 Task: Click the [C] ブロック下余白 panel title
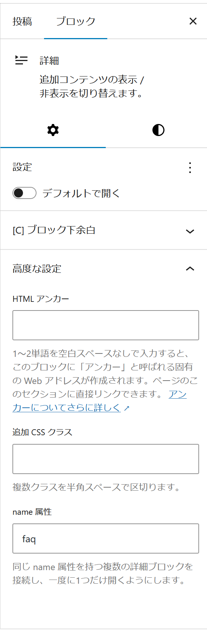(x=54, y=230)
